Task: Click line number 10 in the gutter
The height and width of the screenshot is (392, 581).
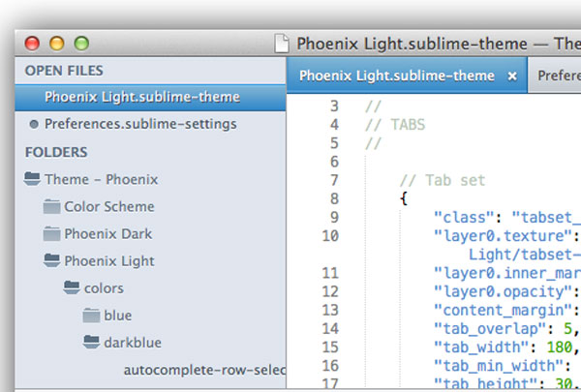Action: coord(330,236)
